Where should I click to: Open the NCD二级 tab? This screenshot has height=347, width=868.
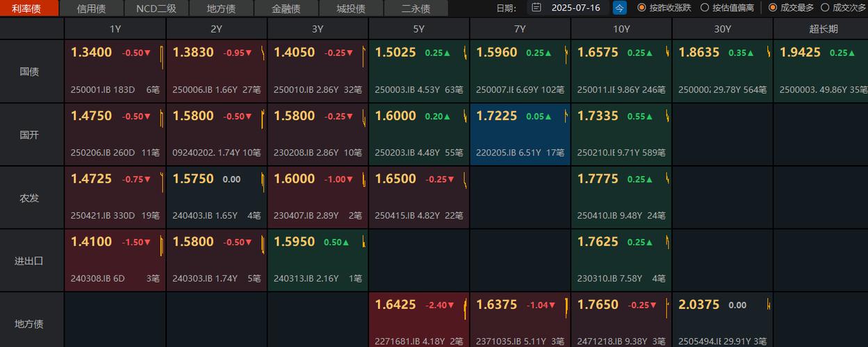(x=156, y=8)
